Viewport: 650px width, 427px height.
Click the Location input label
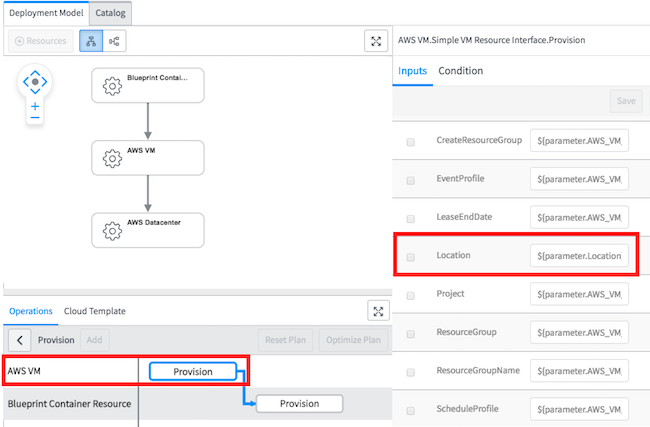[x=453, y=255]
